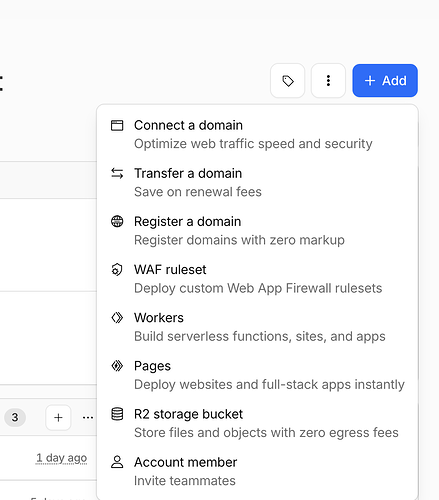Click the swap arrows icon for Transfer a domain
Screen dimensions: 439x500
click(117, 173)
